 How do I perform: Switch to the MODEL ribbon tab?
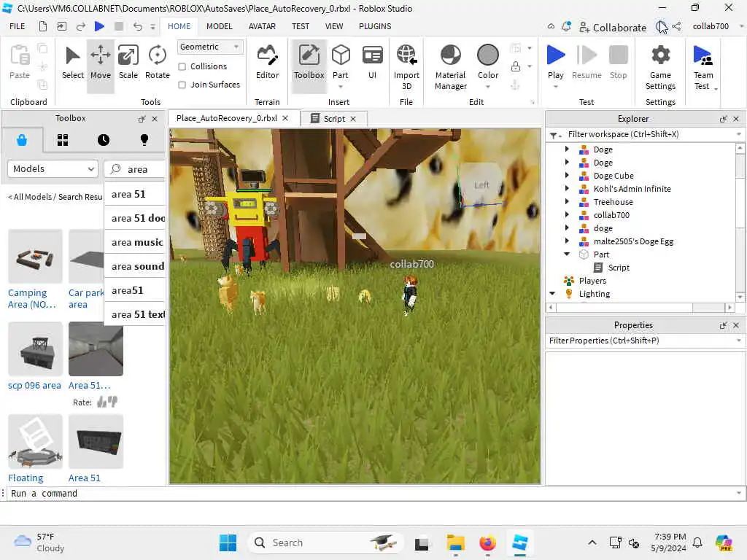point(219,26)
